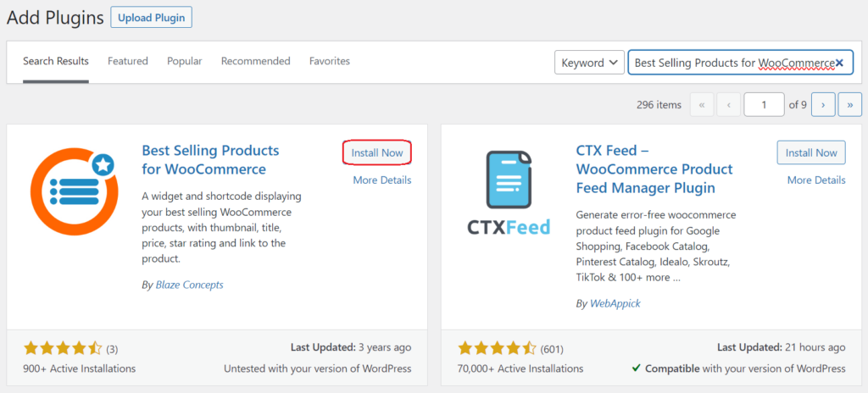This screenshot has width=868, height=393.
Task: Open More Details for Best Selling Products
Action: (382, 180)
